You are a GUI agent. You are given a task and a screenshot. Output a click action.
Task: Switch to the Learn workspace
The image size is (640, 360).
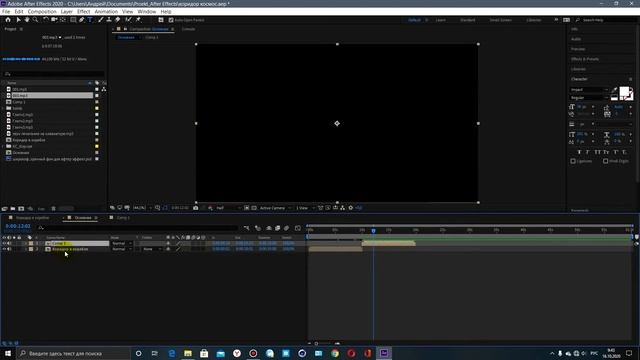(x=440, y=20)
